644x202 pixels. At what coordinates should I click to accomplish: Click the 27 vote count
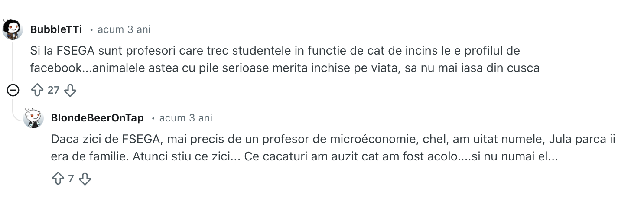tap(53, 90)
